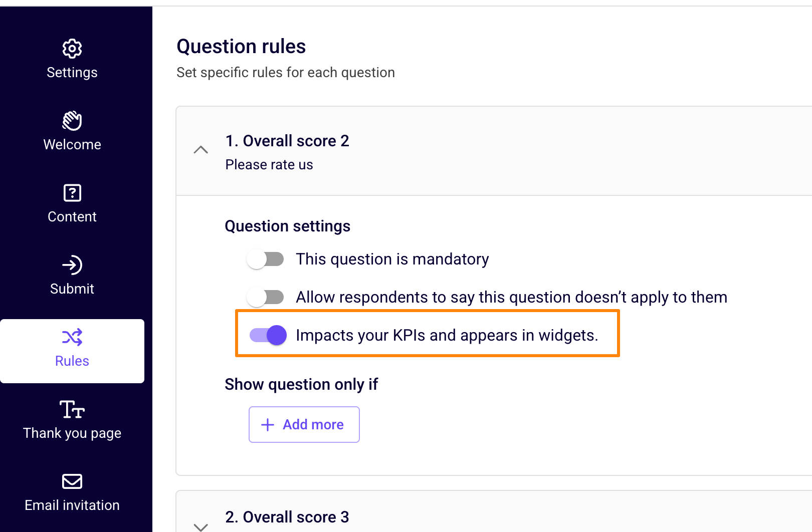Screen dimensions: 812x532
Task: Click the Overall score 2 header title
Action: 287,141
